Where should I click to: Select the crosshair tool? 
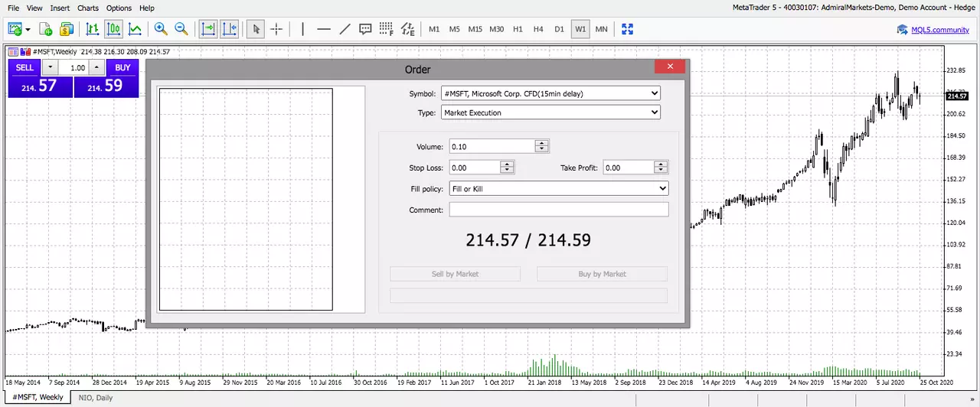[x=276, y=29]
